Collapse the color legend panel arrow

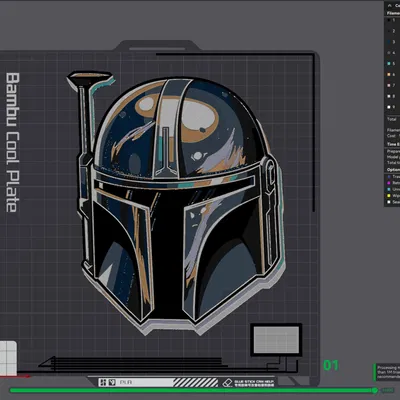tap(389, 6)
